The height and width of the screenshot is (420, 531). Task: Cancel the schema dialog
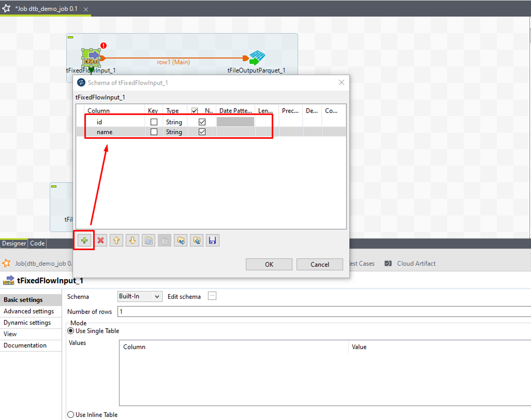click(x=320, y=264)
